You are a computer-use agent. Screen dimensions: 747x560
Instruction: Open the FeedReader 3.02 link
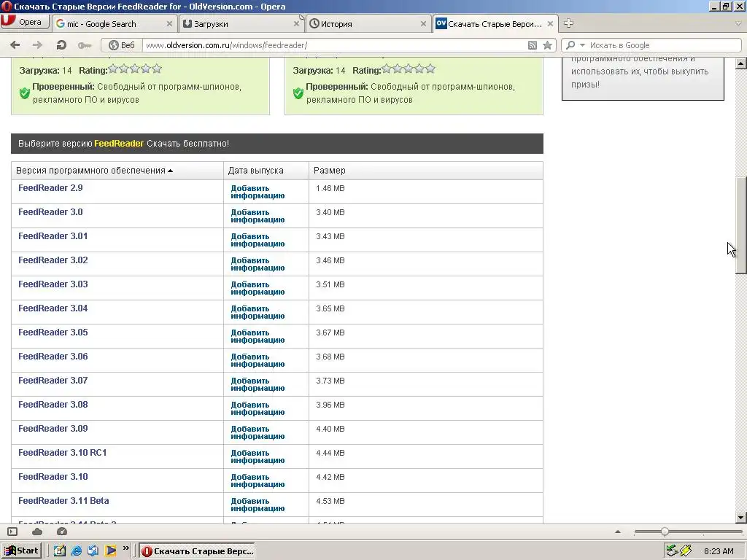point(53,260)
